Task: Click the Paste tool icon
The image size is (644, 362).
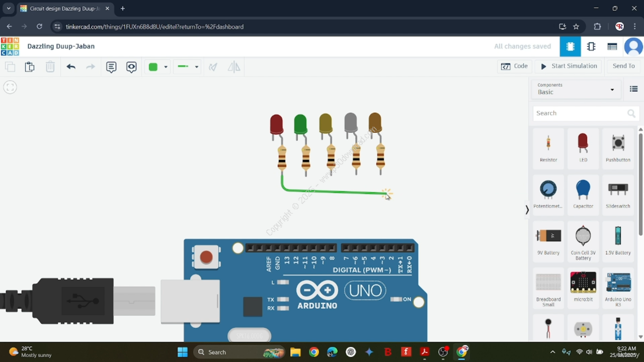Action: coord(30,66)
